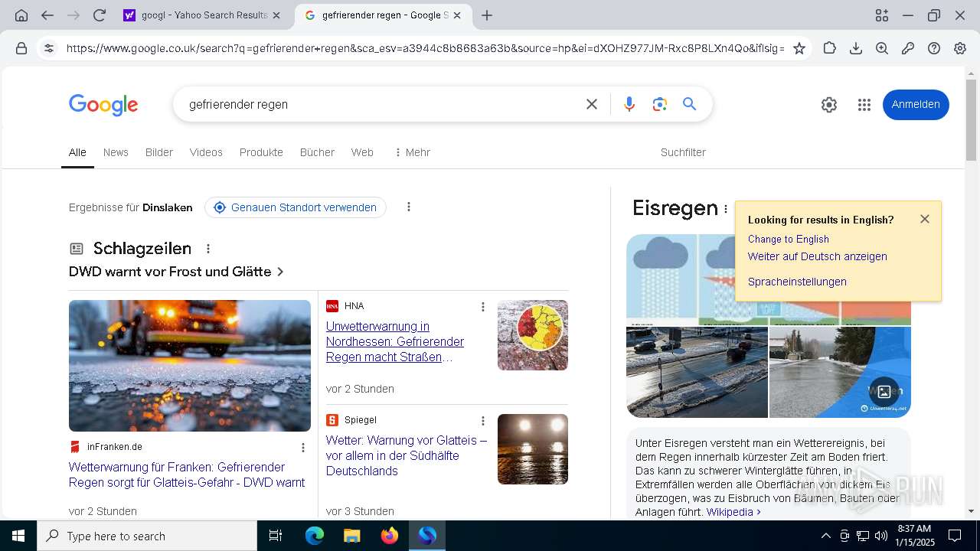
Task: Open the frozen road headline photo
Action: [x=190, y=366]
